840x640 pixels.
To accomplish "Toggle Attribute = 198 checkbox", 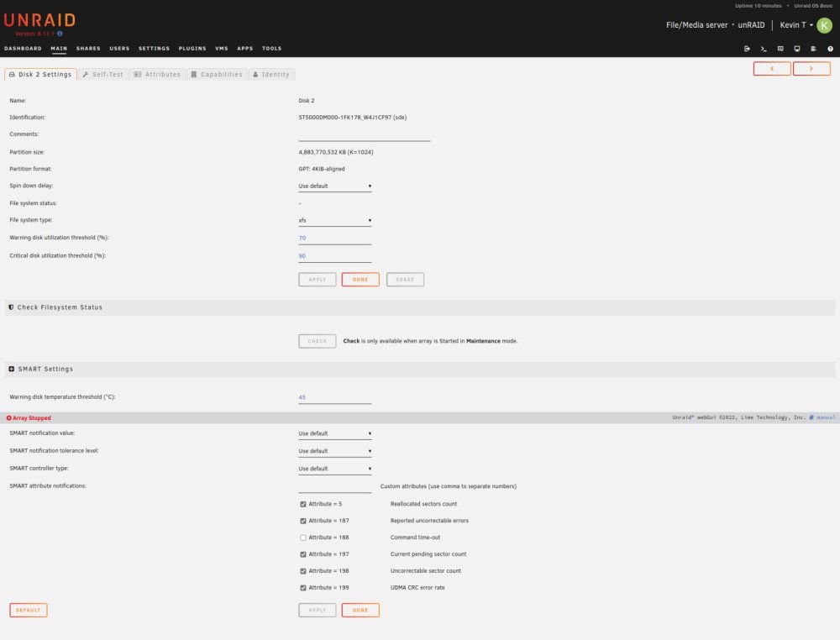I will 303,571.
